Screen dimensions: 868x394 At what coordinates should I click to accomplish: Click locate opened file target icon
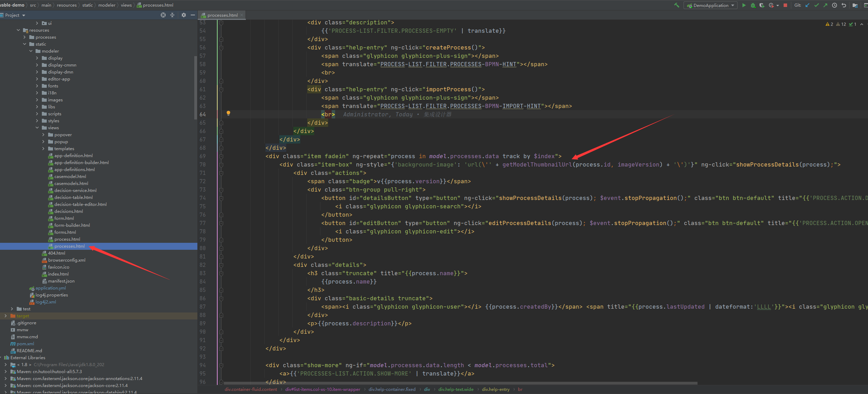point(163,15)
